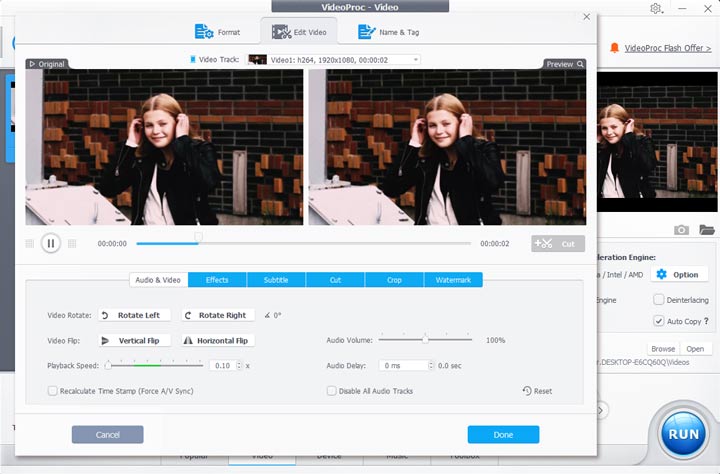Screen dimensions: 720x474
Task: Click the Done button
Action: 503,434
